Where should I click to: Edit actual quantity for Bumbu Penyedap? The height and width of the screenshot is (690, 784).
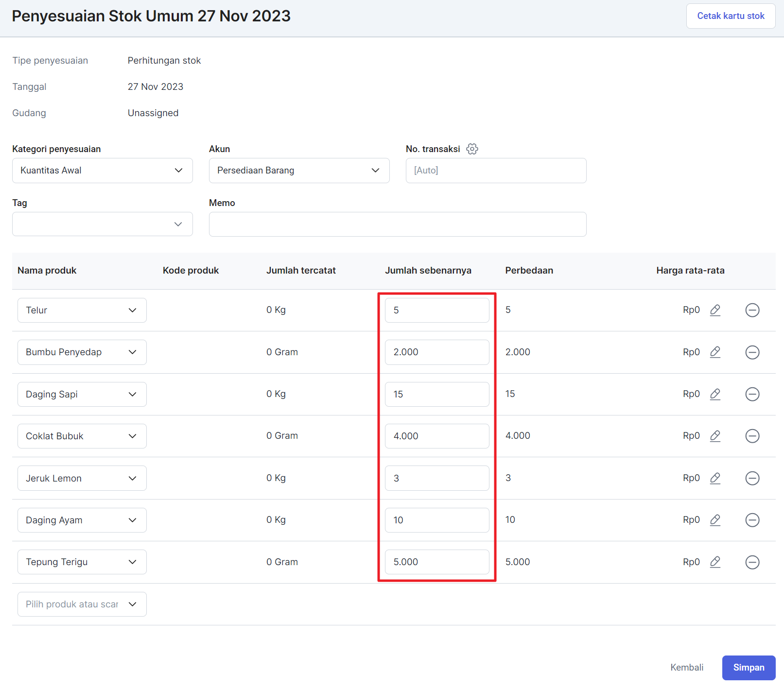click(x=437, y=352)
